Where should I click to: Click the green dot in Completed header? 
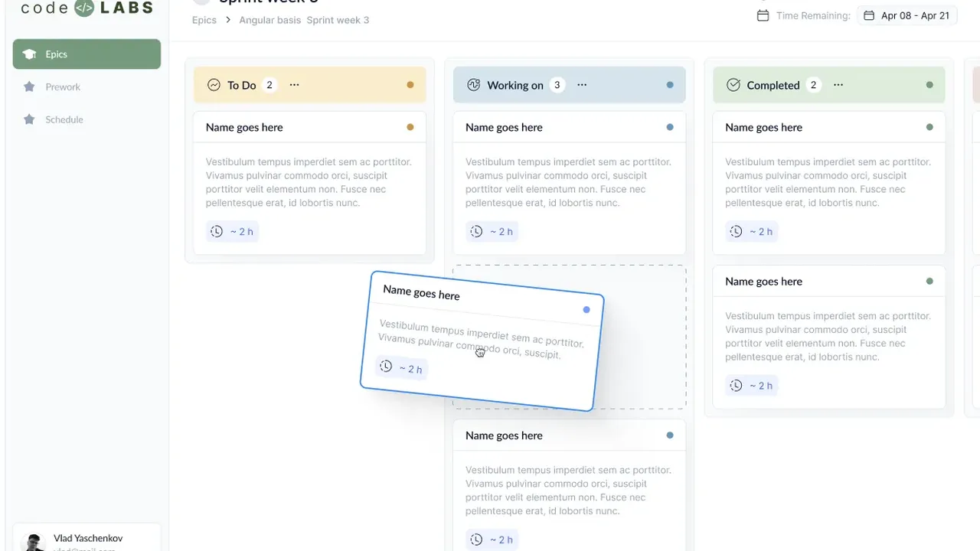(x=929, y=85)
